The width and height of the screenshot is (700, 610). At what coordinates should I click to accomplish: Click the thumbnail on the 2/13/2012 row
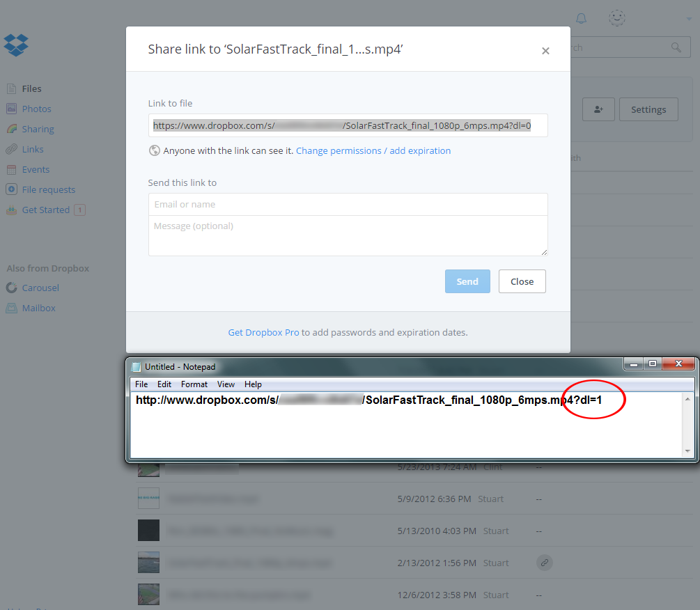pyautogui.click(x=148, y=562)
